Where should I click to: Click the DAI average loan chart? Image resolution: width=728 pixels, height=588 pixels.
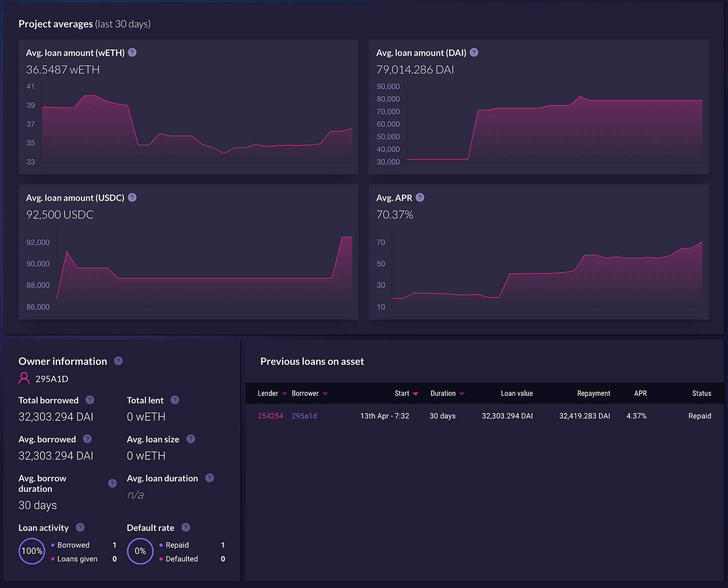pyautogui.click(x=554, y=124)
